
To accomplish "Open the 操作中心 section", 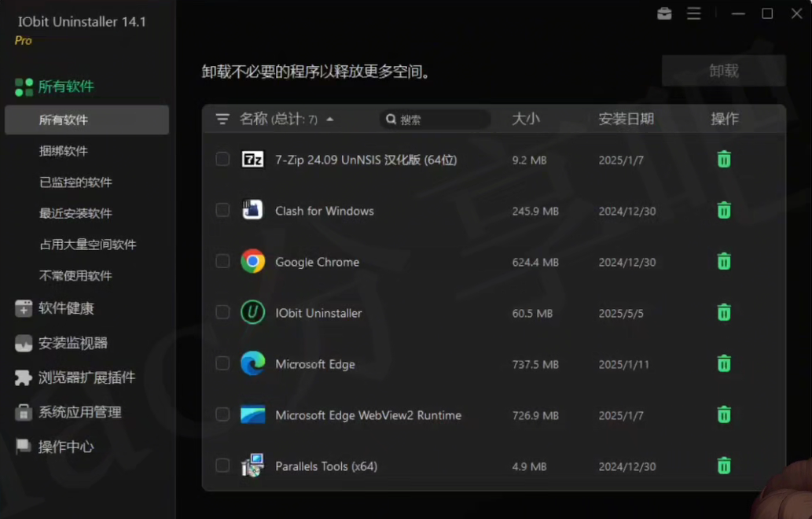I will [x=54, y=447].
